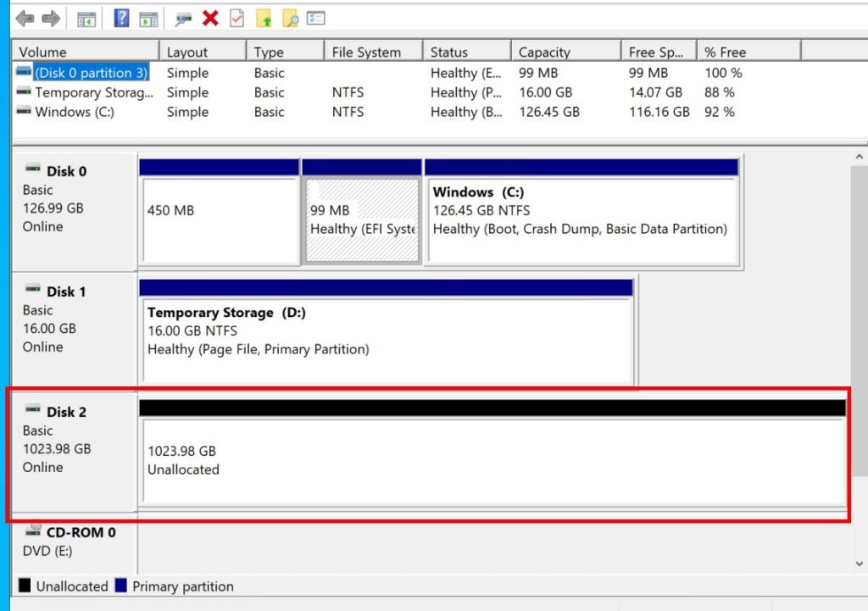Sort by the Layout column header
The height and width of the screenshot is (611, 868).
[x=203, y=52]
